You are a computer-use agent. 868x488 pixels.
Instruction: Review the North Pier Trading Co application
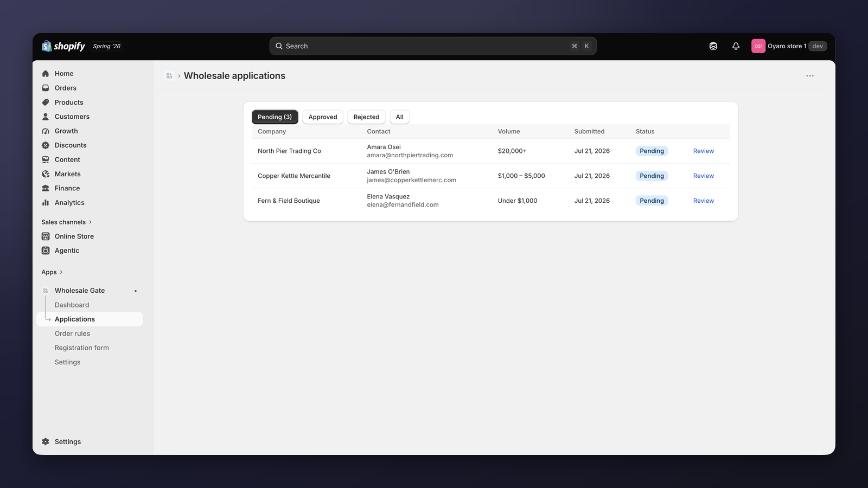point(704,151)
